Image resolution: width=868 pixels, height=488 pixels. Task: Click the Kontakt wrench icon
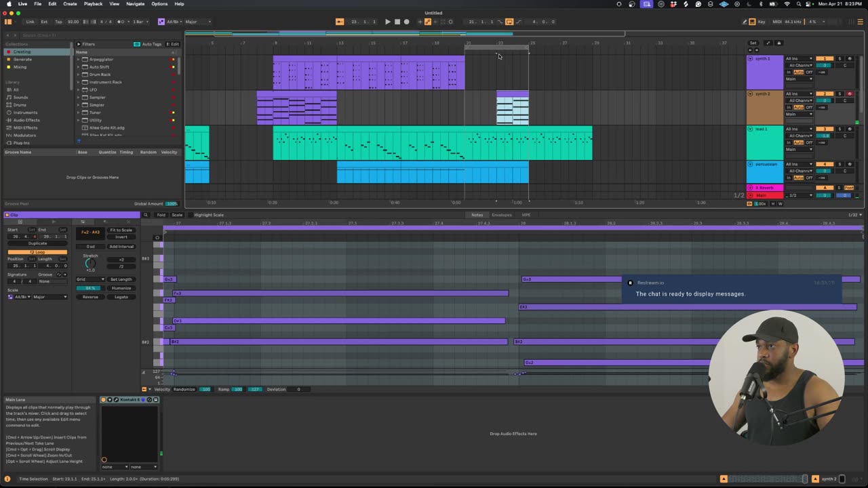[x=116, y=400]
